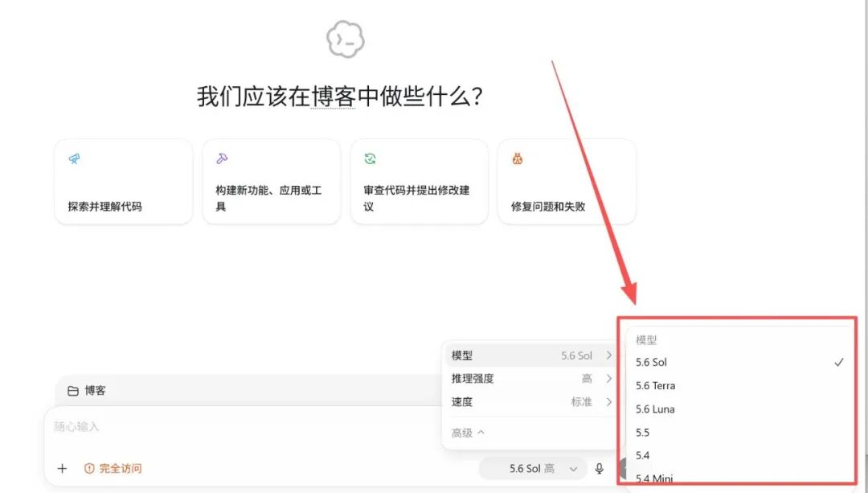Click the microphone voice input icon
The image size is (868, 493).
point(599,469)
